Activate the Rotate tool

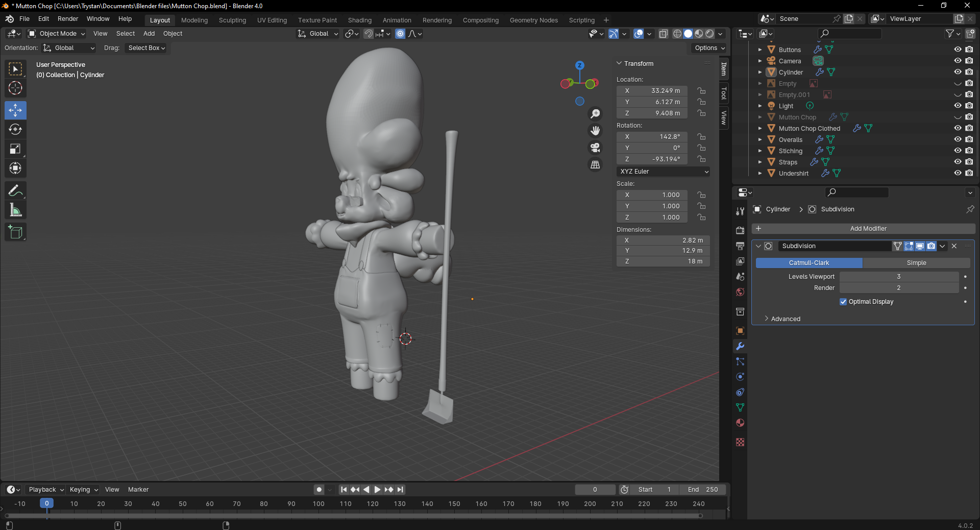(x=15, y=130)
